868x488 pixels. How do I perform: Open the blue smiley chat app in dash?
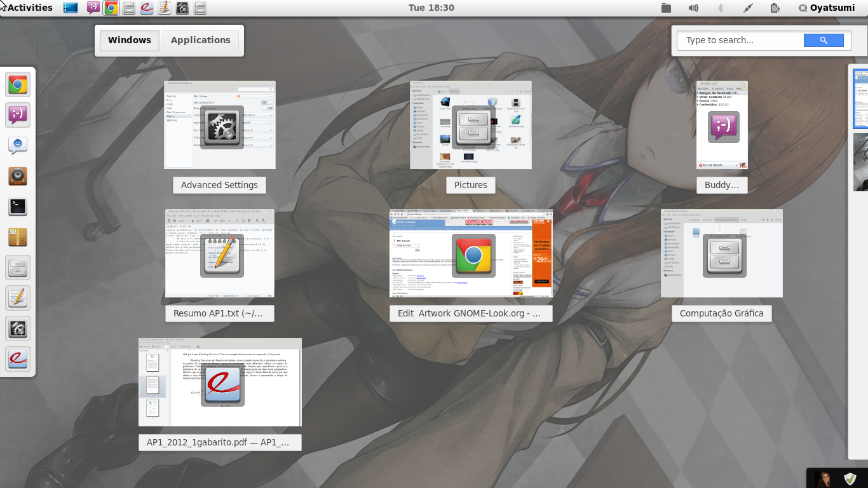tap(18, 146)
